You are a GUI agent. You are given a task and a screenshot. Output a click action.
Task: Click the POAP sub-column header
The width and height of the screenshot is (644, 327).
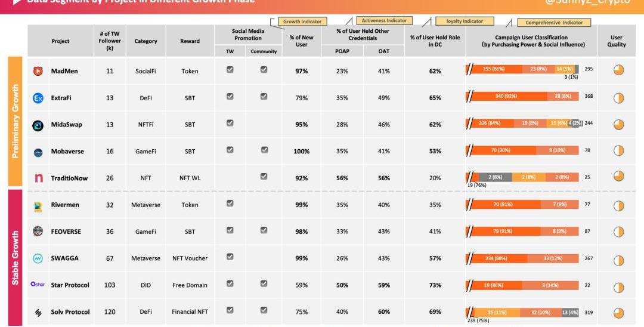click(x=342, y=51)
